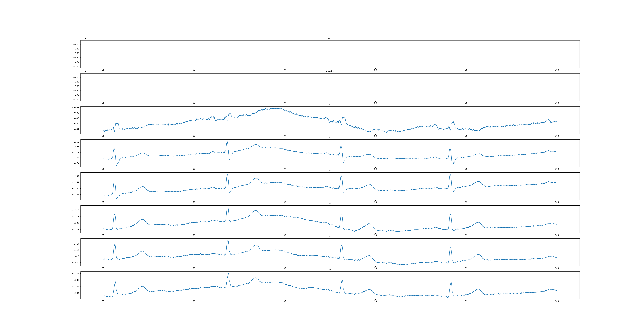Click the -1.414 y-tick on V5 plot
The image size is (644, 336).
[x=75, y=244]
